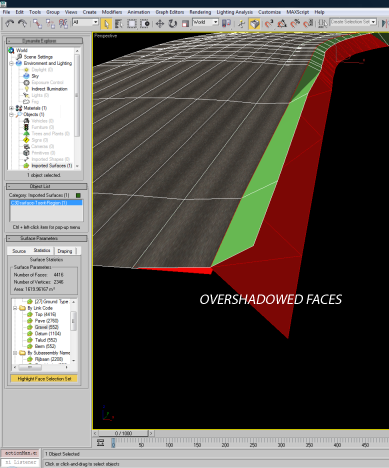389x468 pixels.
Task: Click the Redo arrow icon
Action: point(22,23)
